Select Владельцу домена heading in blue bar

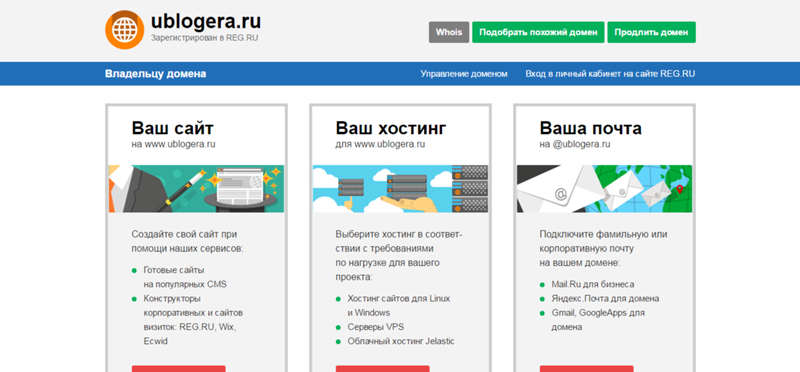click(156, 74)
